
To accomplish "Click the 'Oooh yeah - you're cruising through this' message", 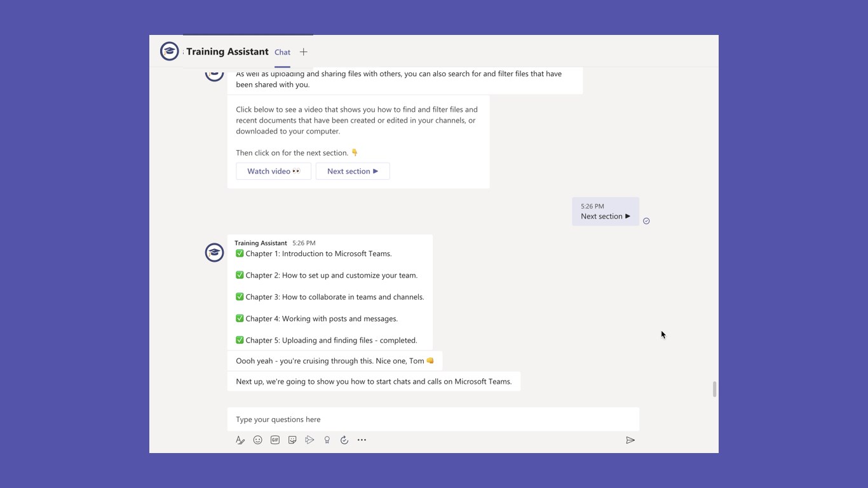I will (x=335, y=361).
